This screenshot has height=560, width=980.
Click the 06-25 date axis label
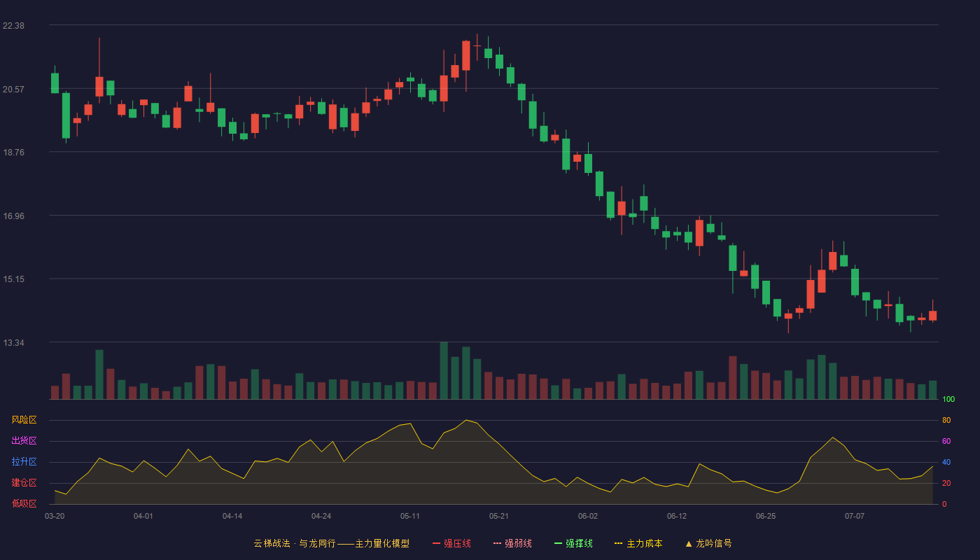click(x=766, y=516)
